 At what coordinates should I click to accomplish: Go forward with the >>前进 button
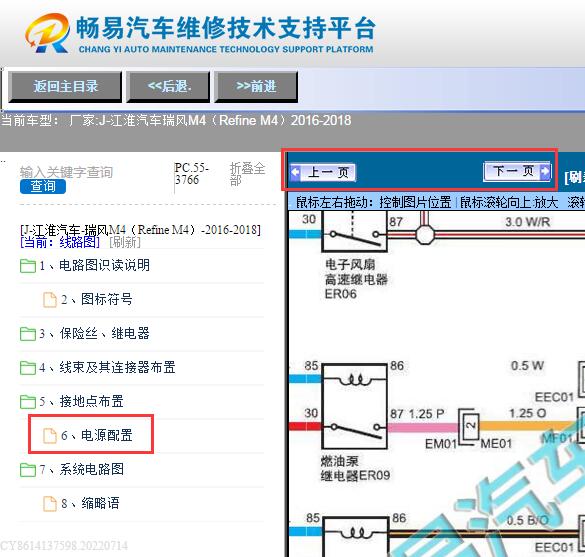click(x=256, y=87)
